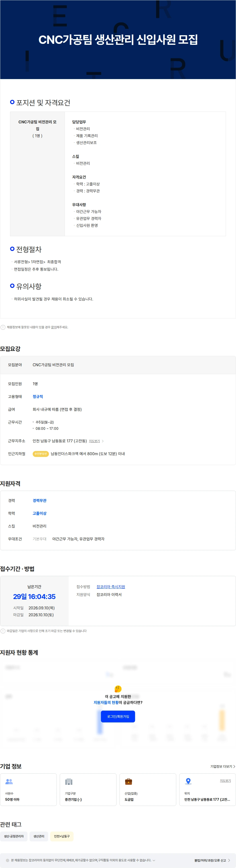Click 주5일(월~금) working days text
The height and width of the screenshot is (868, 236).
tap(45, 422)
